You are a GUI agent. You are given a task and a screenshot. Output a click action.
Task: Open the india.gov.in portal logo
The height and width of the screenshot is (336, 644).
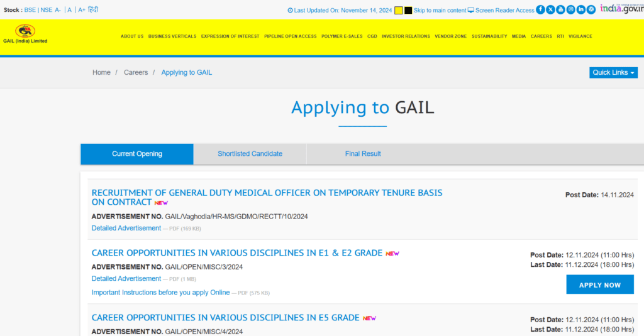pos(622,9)
